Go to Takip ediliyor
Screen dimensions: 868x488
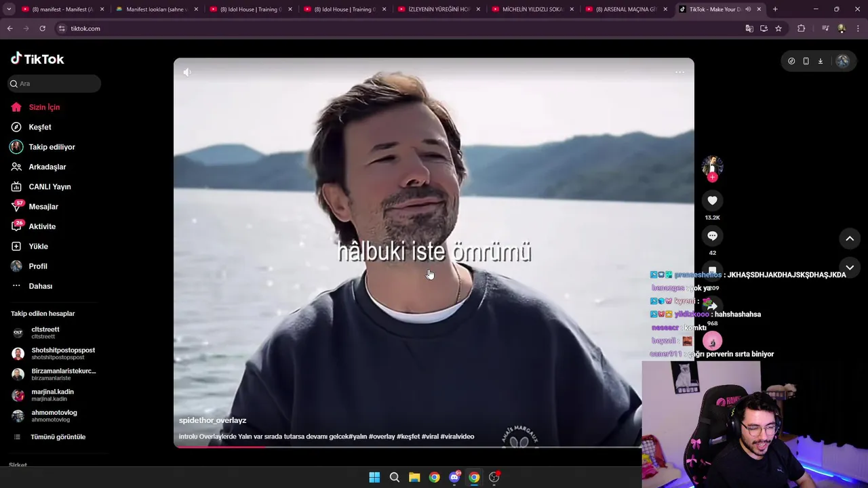pos(52,146)
